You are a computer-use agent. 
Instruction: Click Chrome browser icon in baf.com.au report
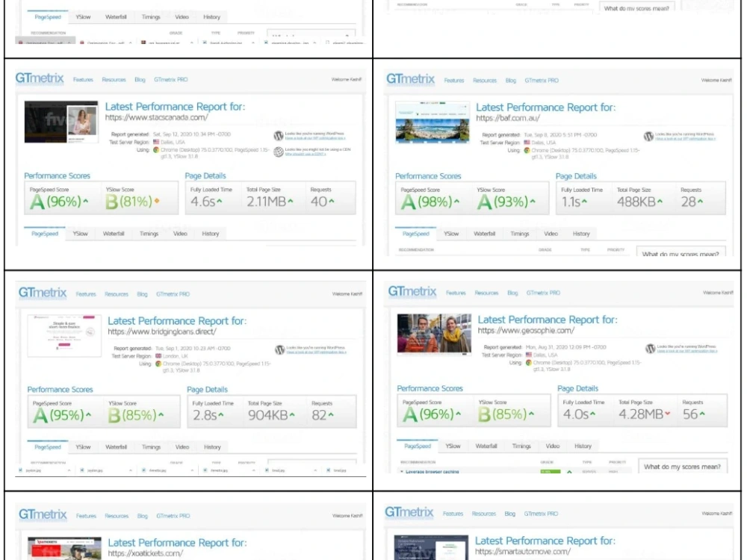[527, 151]
